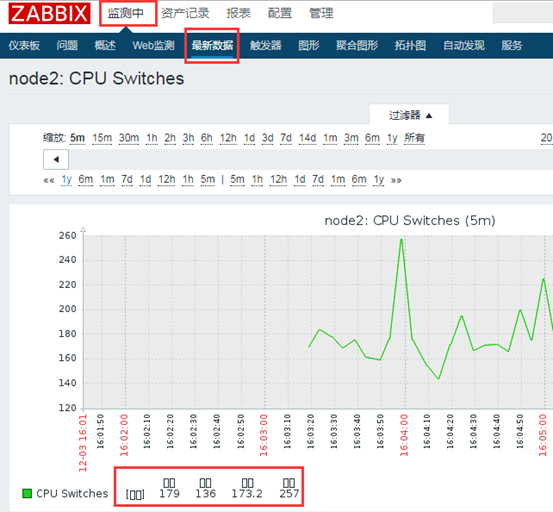Image resolution: width=553 pixels, height=512 pixels.
Task: Open the 拓扑图 tab
Action: point(410,45)
